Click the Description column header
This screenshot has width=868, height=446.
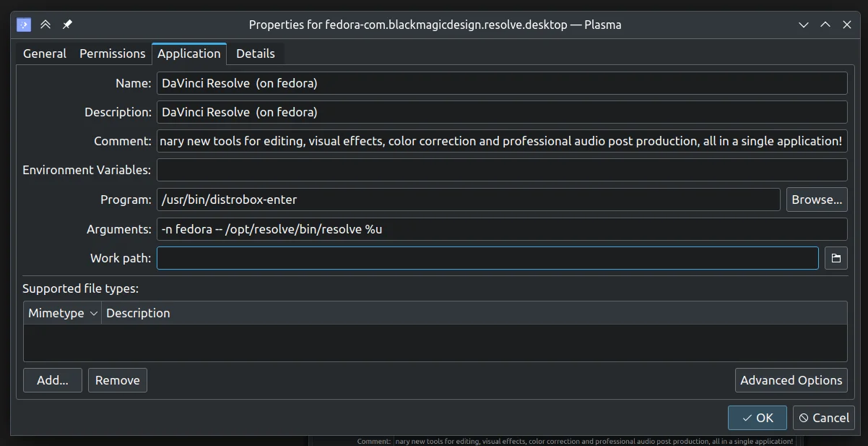click(x=138, y=313)
